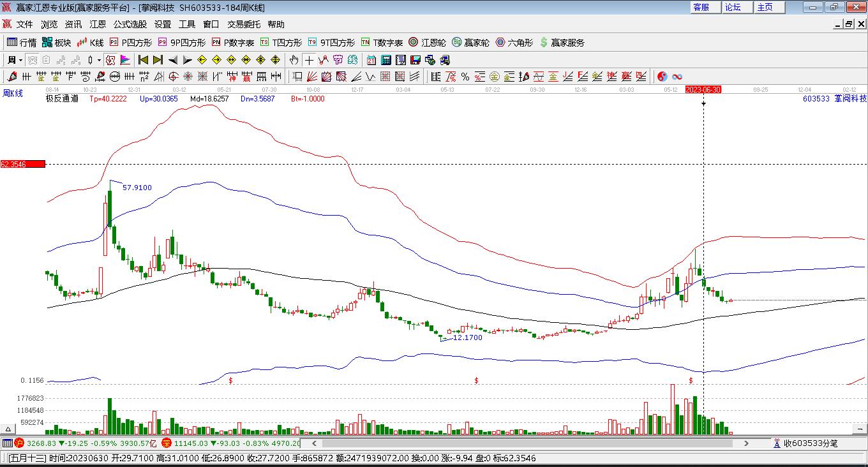Open the 浏览 menu
868x467 pixels.
coord(49,24)
